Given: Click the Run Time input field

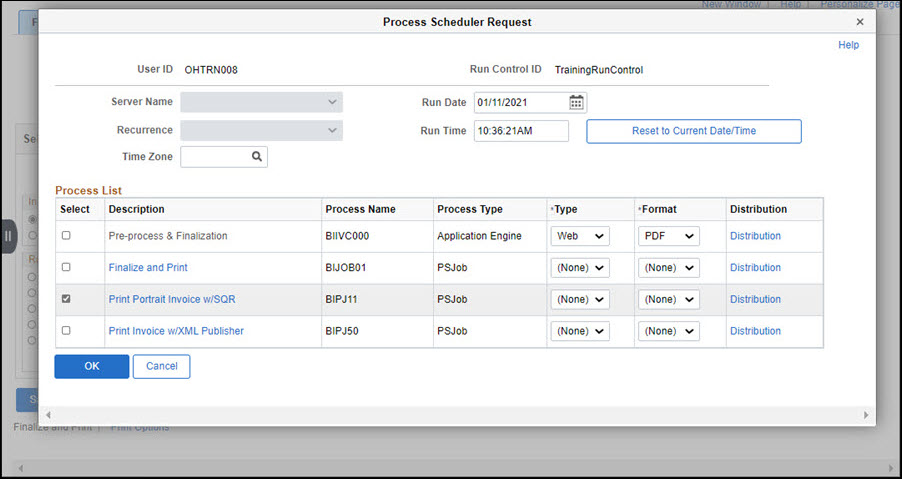Looking at the screenshot, I should tap(520, 131).
